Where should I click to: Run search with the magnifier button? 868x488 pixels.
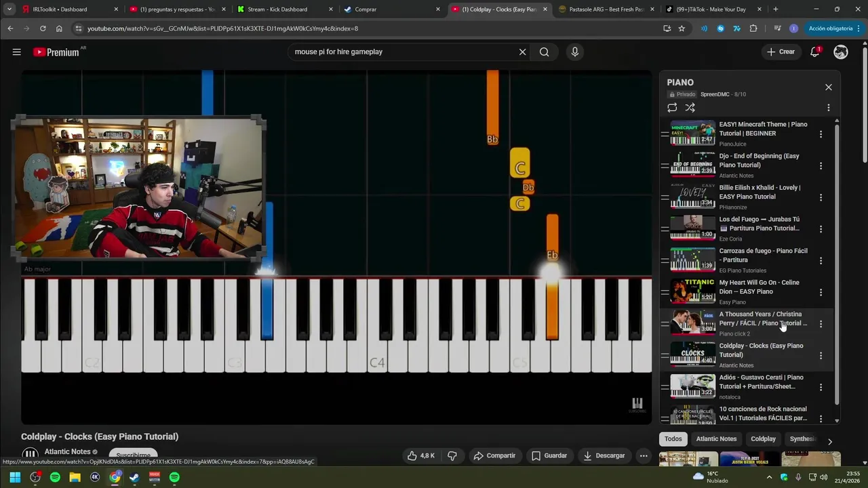[544, 52]
